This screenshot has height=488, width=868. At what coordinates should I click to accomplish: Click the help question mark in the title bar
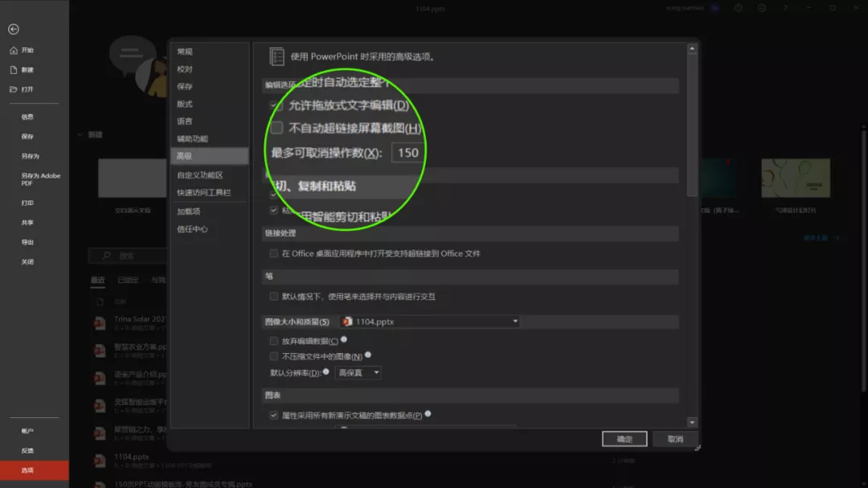coord(785,8)
